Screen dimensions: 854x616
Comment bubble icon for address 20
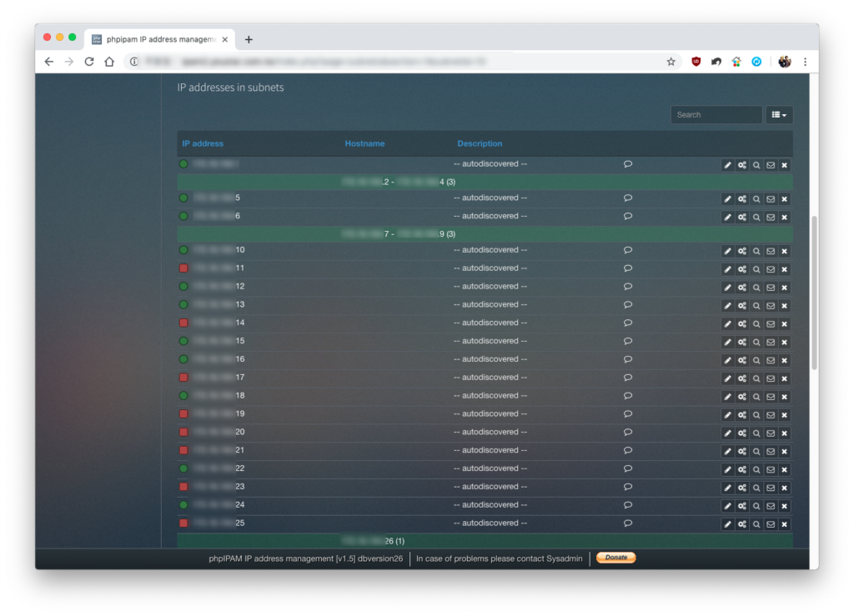coord(628,432)
